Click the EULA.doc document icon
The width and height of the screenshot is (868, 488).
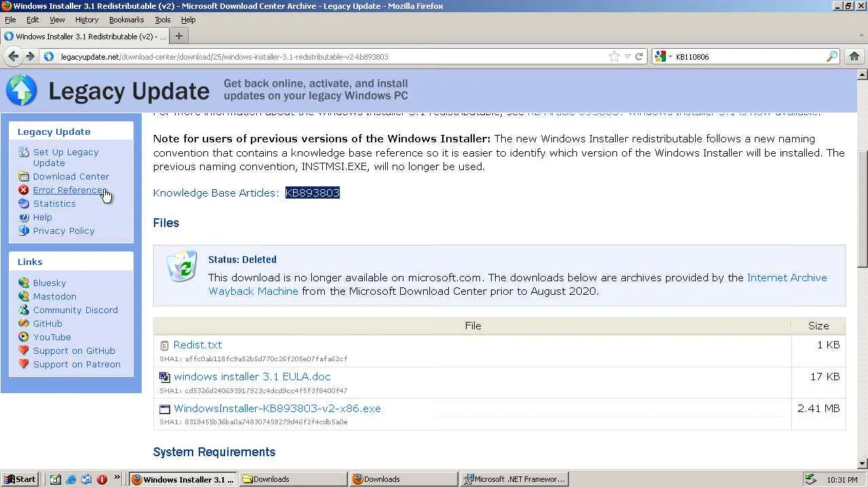[164, 377]
